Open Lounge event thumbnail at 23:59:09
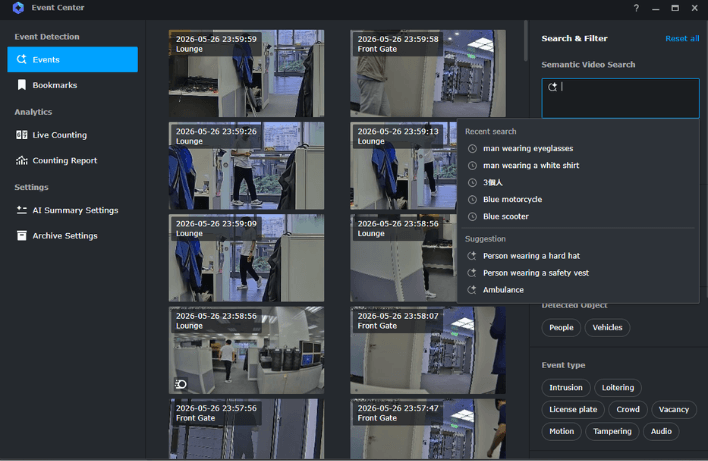The width and height of the screenshot is (708, 461). 246,258
